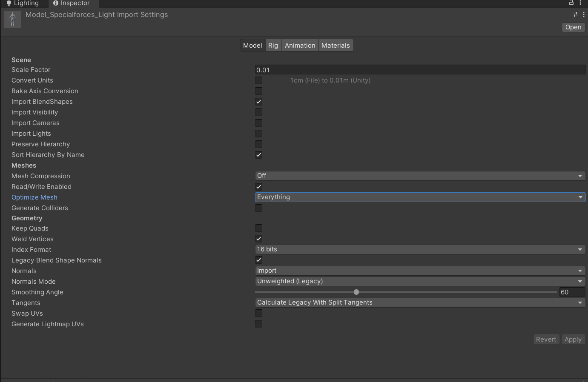The width and height of the screenshot is (588, 382).
Task: Enable Import Lights checkbox
Action: [x=259, y=134]
